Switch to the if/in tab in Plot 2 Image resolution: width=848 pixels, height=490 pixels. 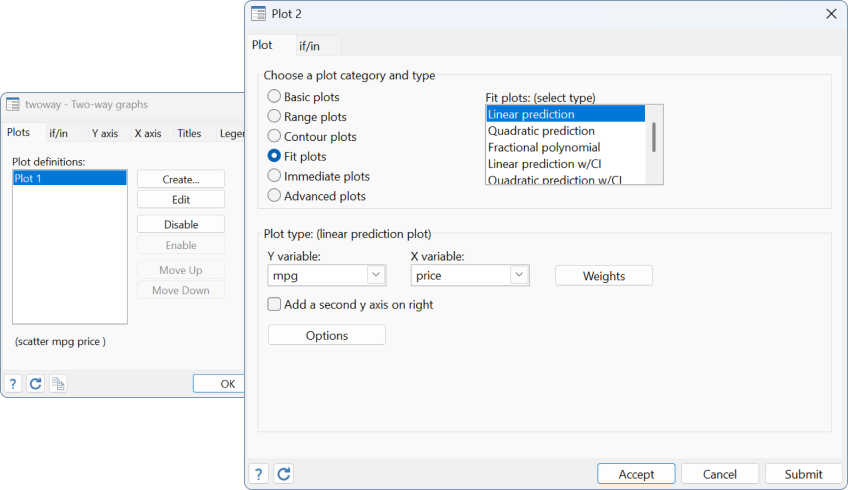click(317, 45)
